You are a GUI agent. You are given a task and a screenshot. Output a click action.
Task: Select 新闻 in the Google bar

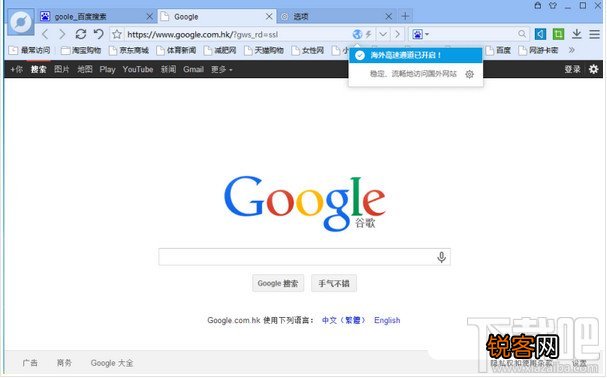click(x=168, y=69)
